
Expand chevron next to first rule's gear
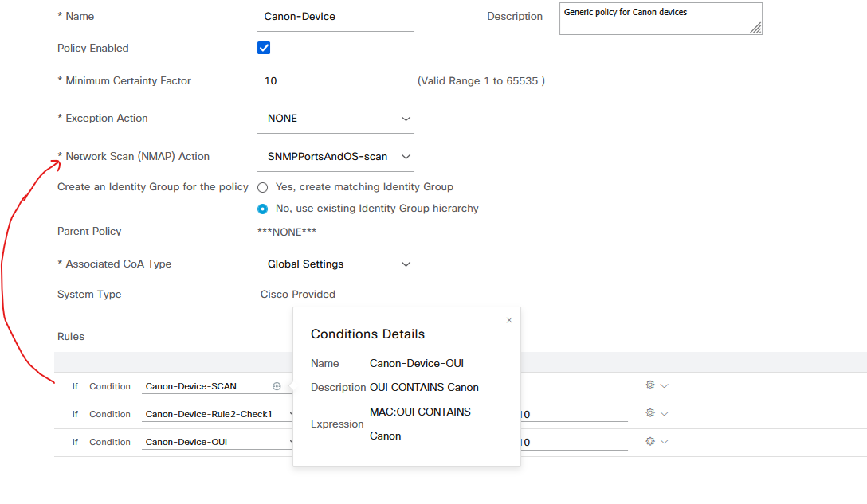(x=662, y=385)
